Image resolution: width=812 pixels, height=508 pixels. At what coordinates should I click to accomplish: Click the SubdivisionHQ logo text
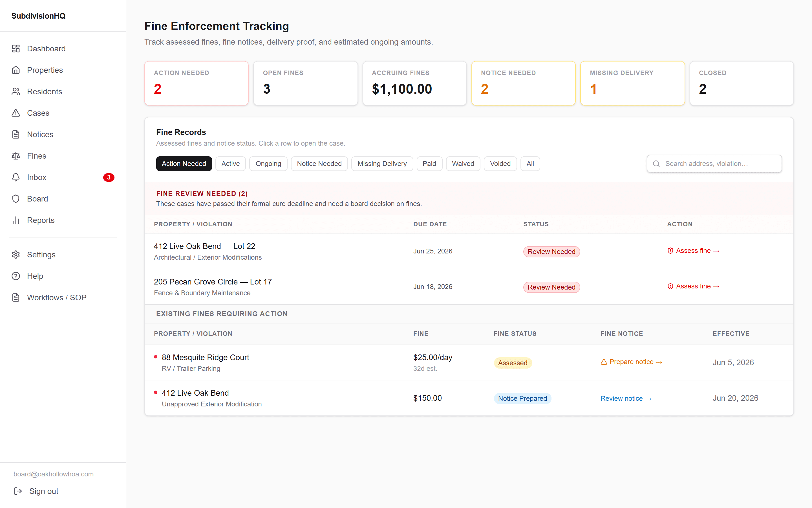tap(38, 16)
